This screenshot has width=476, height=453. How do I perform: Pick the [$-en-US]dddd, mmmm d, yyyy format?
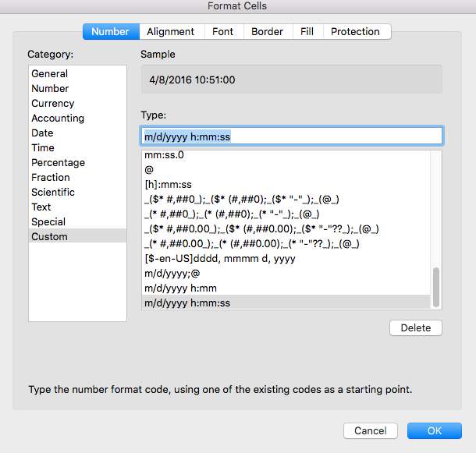pos(219,259)
